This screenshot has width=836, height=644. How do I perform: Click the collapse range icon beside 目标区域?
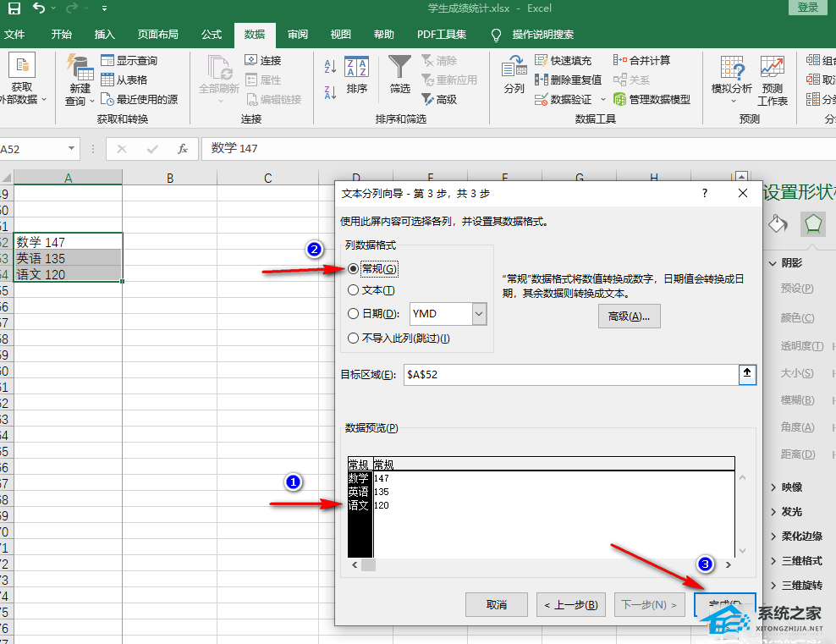point(747,374)
